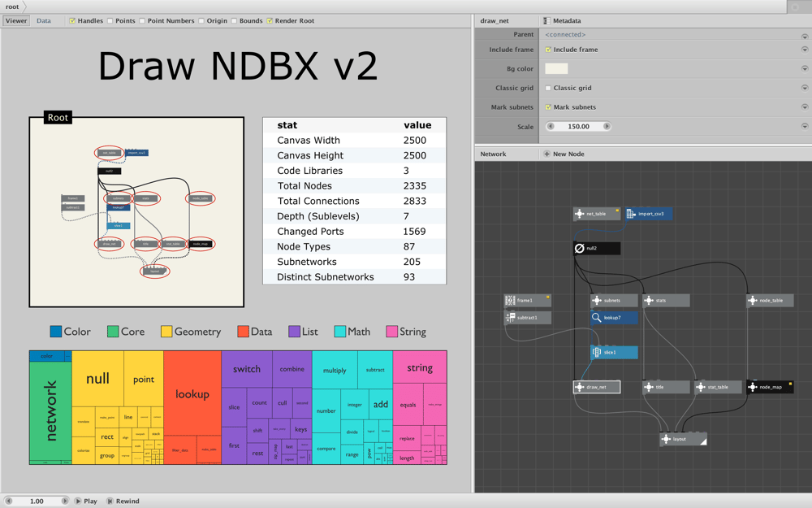
Task: Click the Root network thumbnail in viewer
Action: coord(136,212)
